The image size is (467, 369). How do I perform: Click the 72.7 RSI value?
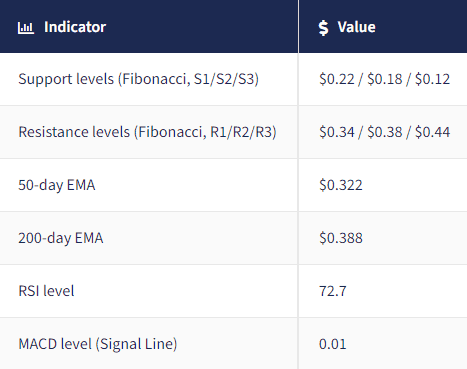[x=333, y=291]
